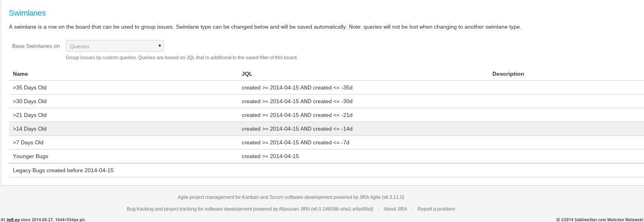The height and width of the screenshot is (222, 644).
Task: Select the Legacy Bugs default swimlane row
Action: (x=63, y=170)
